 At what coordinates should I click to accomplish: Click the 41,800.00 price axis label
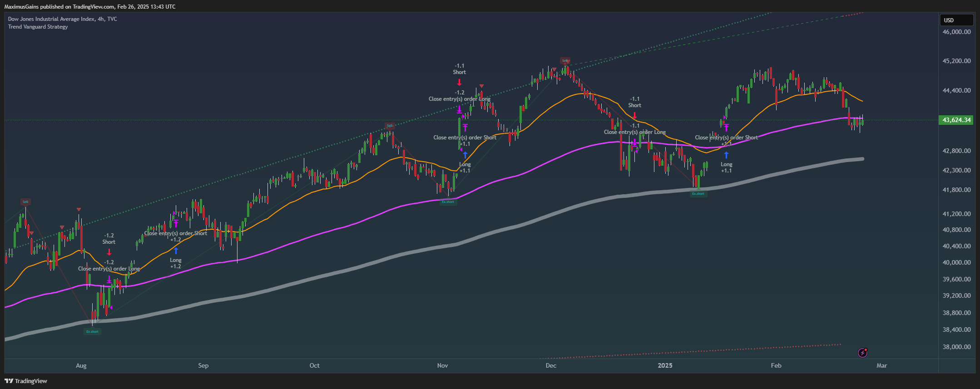[957, 190]
